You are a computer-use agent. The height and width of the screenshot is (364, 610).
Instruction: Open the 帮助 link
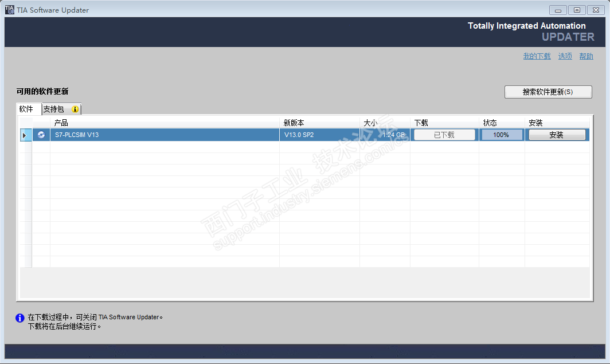pos(586,56)
